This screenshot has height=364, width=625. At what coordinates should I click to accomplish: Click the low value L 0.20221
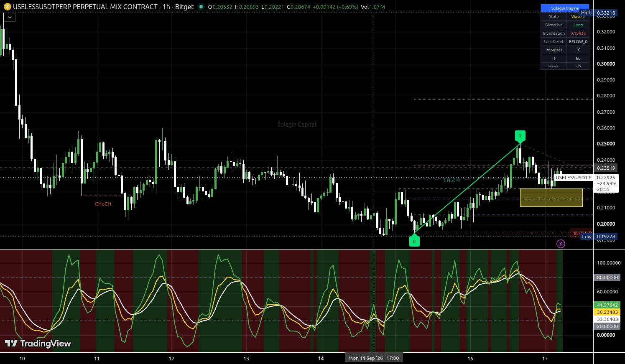coord(273,7)
